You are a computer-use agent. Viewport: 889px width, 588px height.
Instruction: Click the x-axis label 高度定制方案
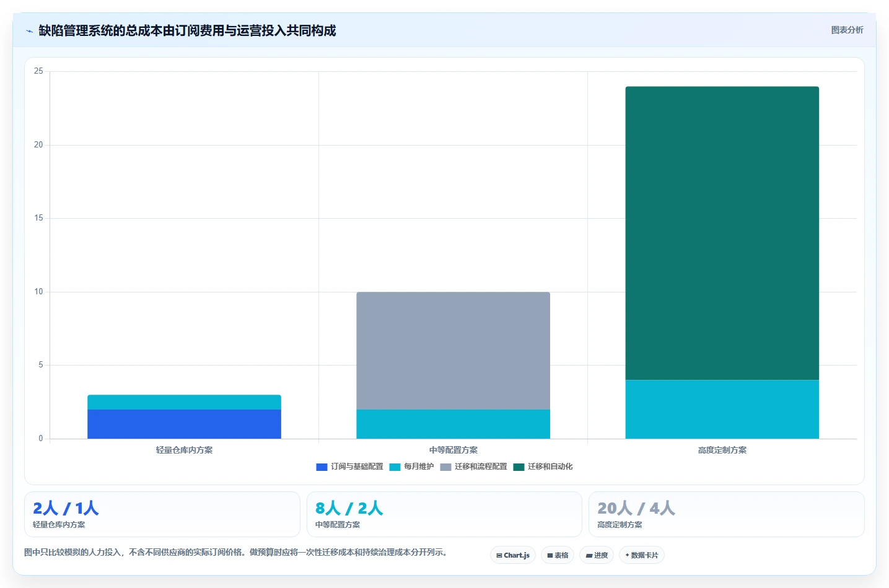coord(722,450)
